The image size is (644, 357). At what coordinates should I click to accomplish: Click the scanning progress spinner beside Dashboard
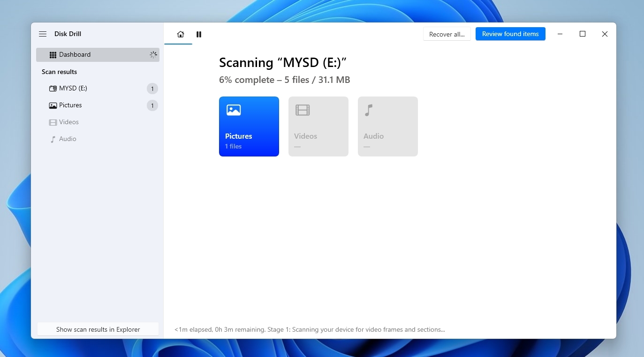pyautogui.click(x=153, y=54)
